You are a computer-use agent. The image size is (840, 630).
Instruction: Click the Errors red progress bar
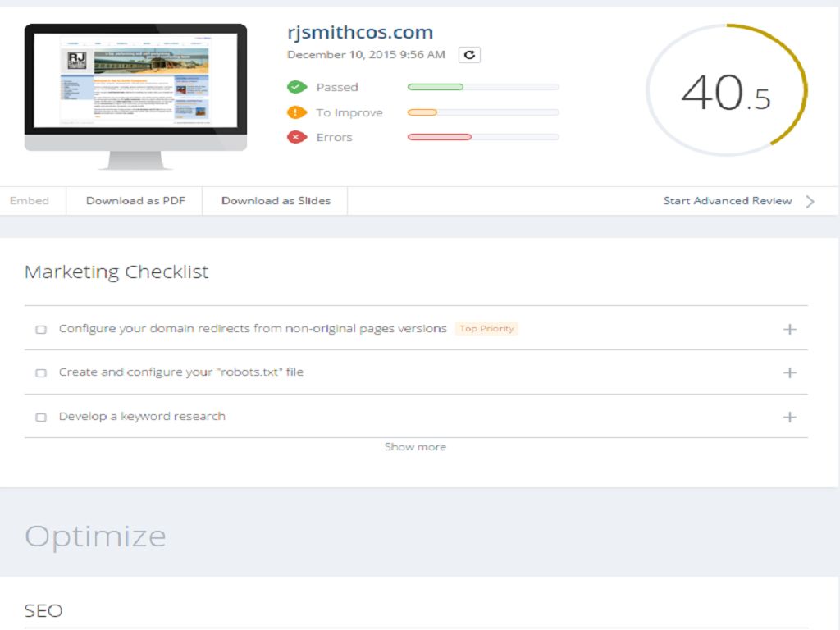483,137
